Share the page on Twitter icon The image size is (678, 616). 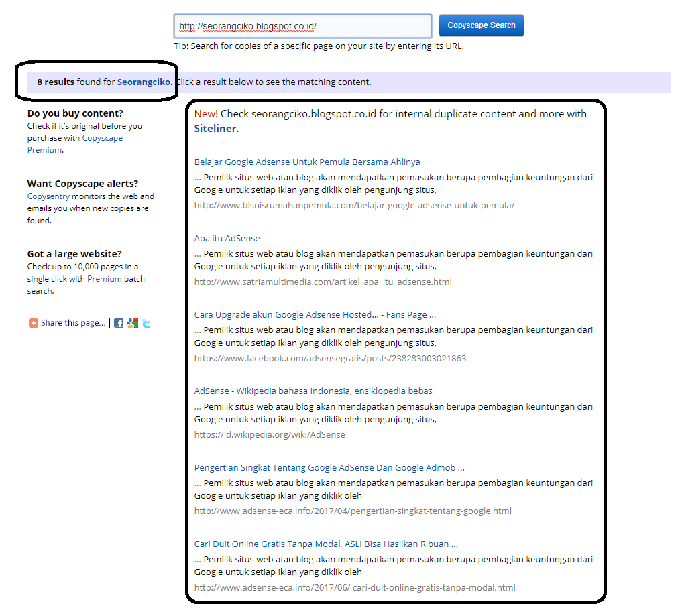pos(146,323)
